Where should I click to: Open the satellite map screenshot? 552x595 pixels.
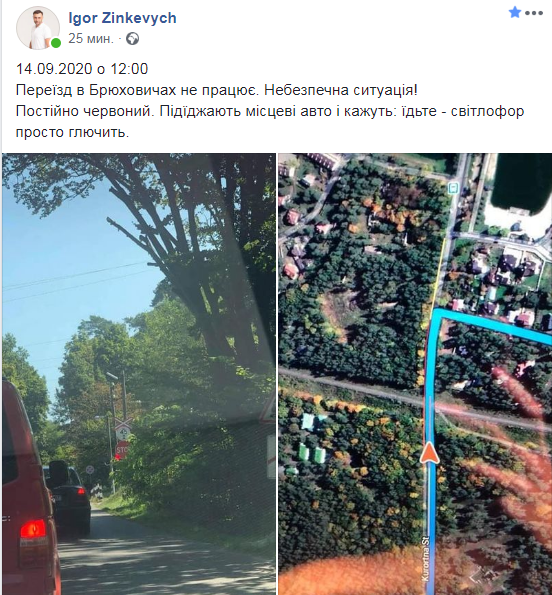pos(415,373)
